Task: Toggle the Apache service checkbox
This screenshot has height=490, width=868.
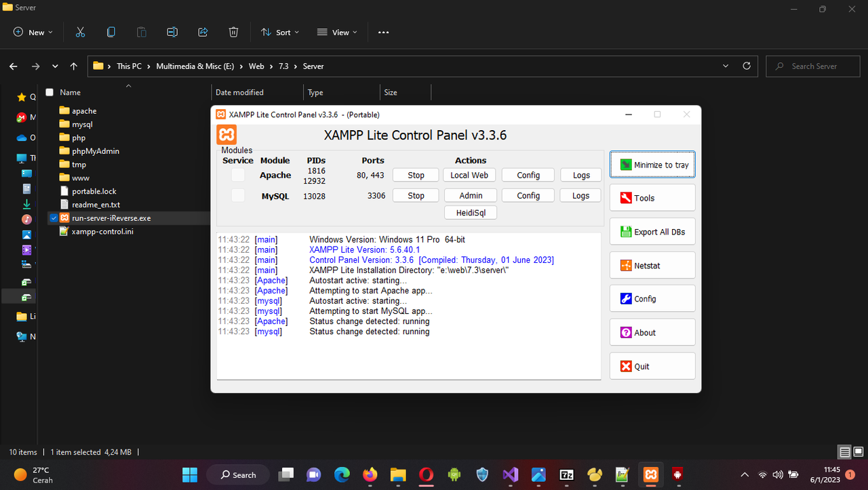Action: [237, 174]
